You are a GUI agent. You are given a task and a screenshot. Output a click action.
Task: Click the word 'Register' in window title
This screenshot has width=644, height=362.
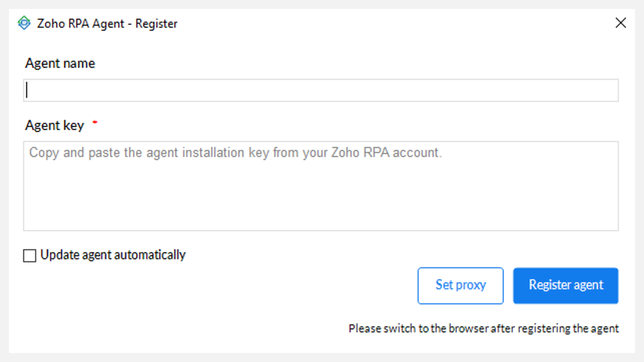tap(156, 24)
